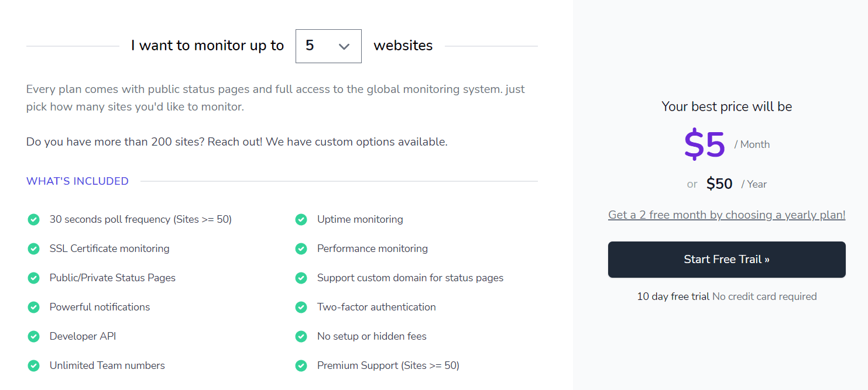Click 'SSL Certificate monitoring' feature text

click(x=109, y=249)
